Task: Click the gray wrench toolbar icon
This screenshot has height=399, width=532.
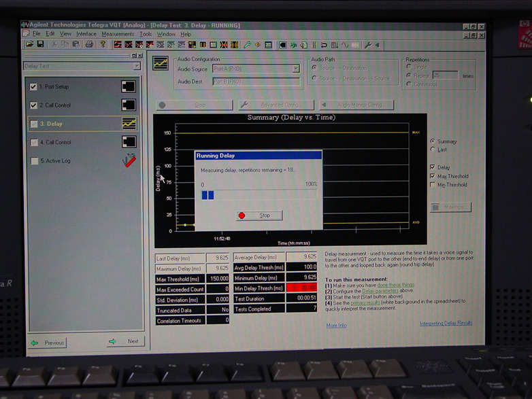Action: pos(368,45)
